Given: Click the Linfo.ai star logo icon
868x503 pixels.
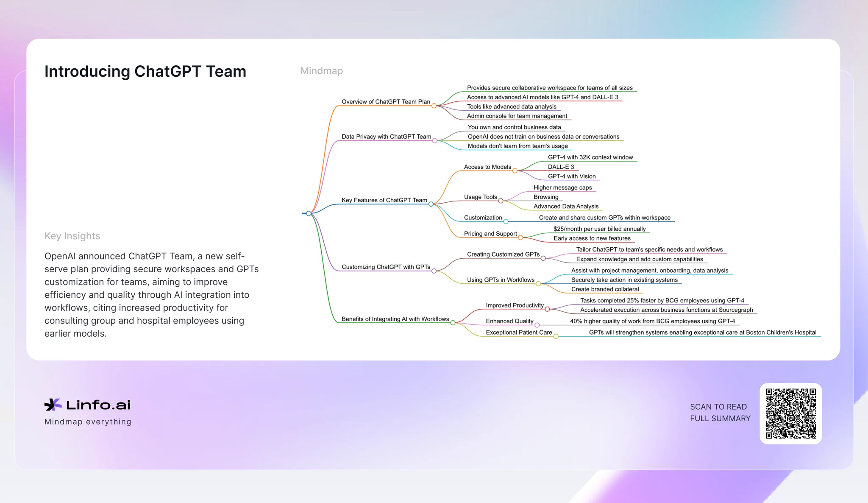Looking at the screenshot, I should pos(53,405).
